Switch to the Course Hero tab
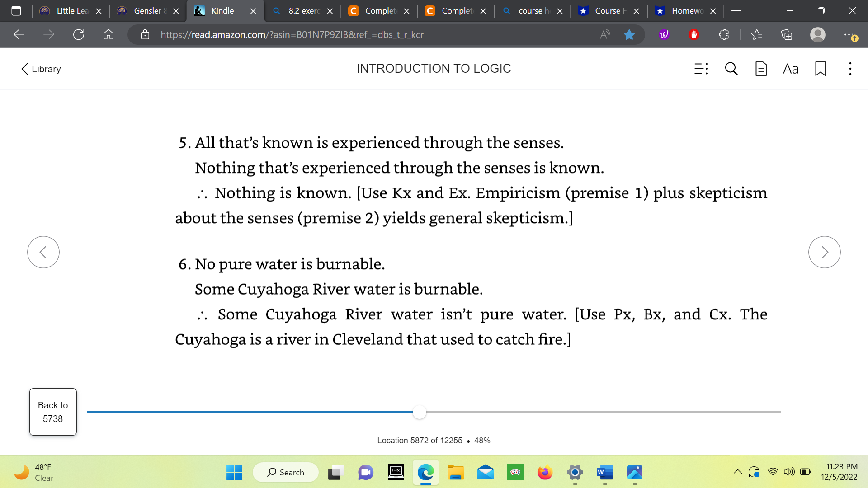Image resolution: width=868 pixels, height=488 pixels. tap(608, 11)
